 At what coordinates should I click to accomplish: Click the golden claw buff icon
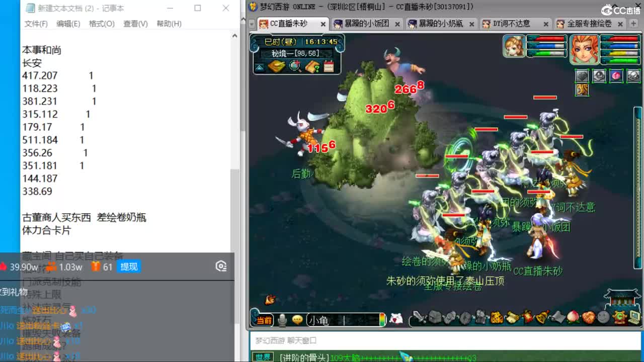[582, 89]
